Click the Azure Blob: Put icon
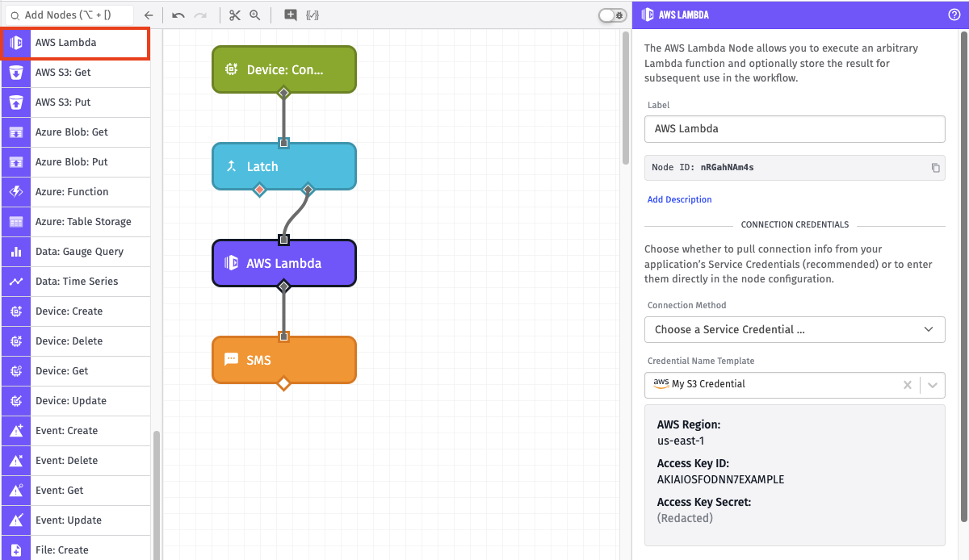969x560 pixels. coord(16,162)
